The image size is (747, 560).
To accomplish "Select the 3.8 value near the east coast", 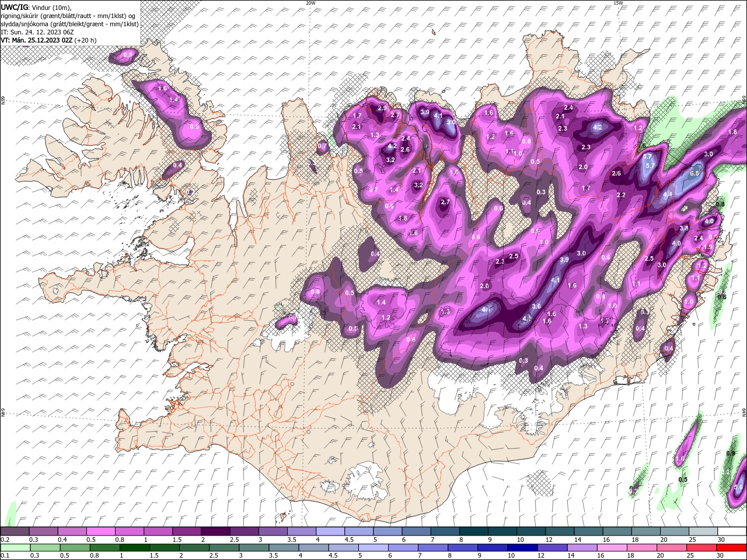I will point(684,228).
